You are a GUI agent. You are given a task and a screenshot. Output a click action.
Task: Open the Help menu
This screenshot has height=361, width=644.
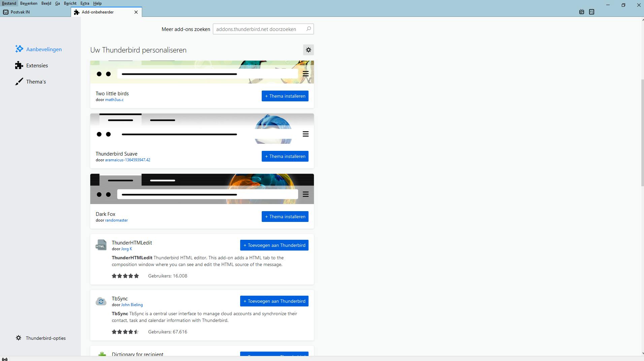[x=97, y=3]
